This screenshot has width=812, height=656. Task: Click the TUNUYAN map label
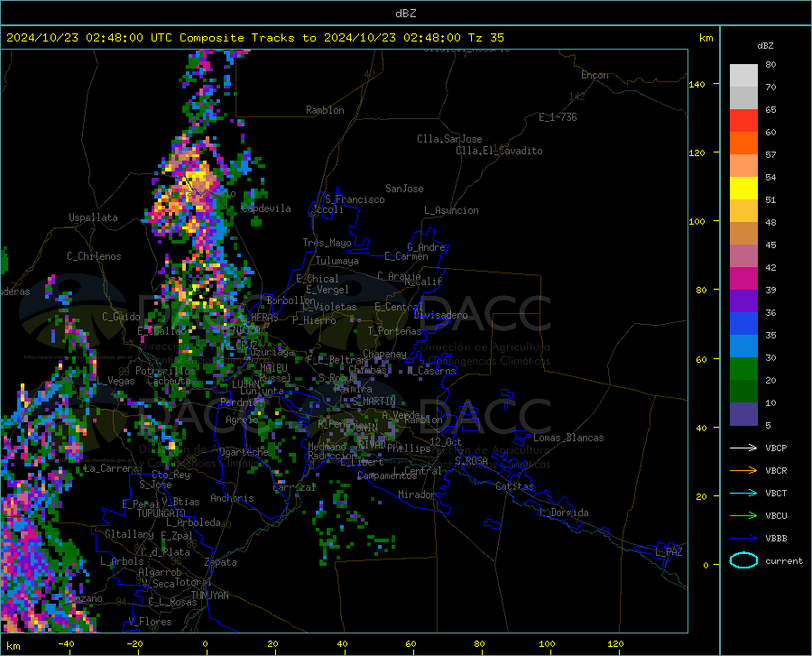(209, 596)
